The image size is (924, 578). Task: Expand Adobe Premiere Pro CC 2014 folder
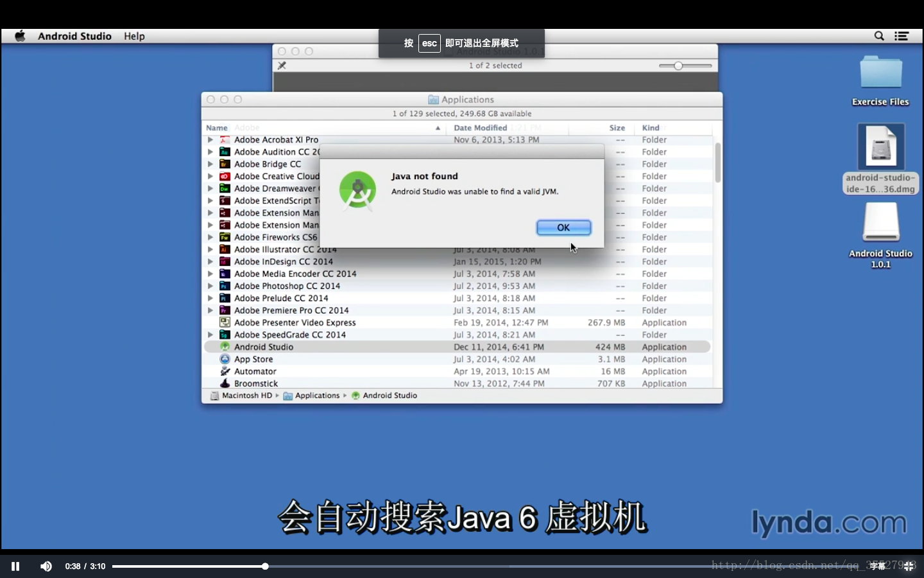point(210,310)
